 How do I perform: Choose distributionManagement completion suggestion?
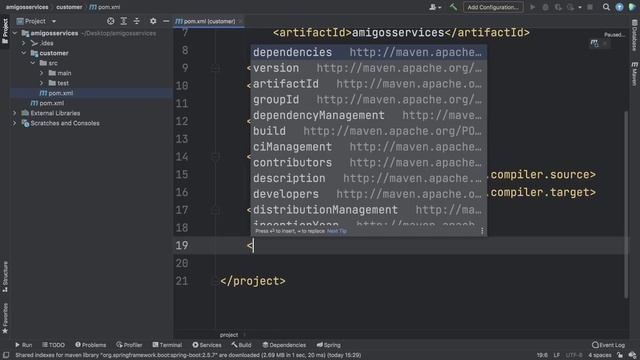pos(369,210)
